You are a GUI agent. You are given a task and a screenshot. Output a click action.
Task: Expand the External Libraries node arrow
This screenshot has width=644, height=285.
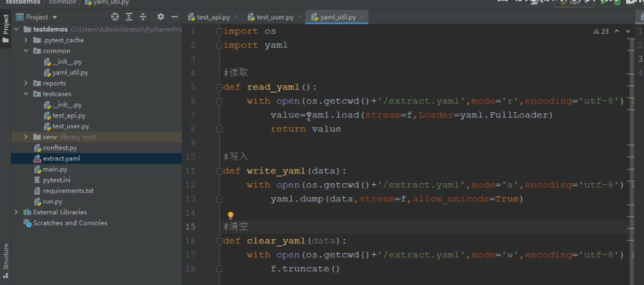16,212
